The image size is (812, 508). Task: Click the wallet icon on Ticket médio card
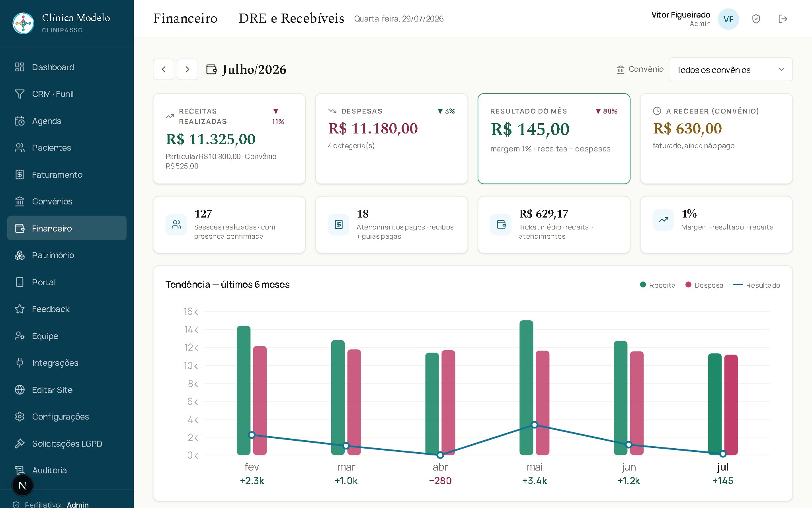(501, 225)
